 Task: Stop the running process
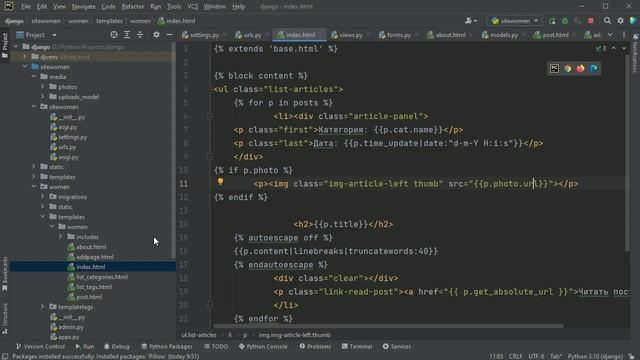pyautogui.click(x=591, y=21)
